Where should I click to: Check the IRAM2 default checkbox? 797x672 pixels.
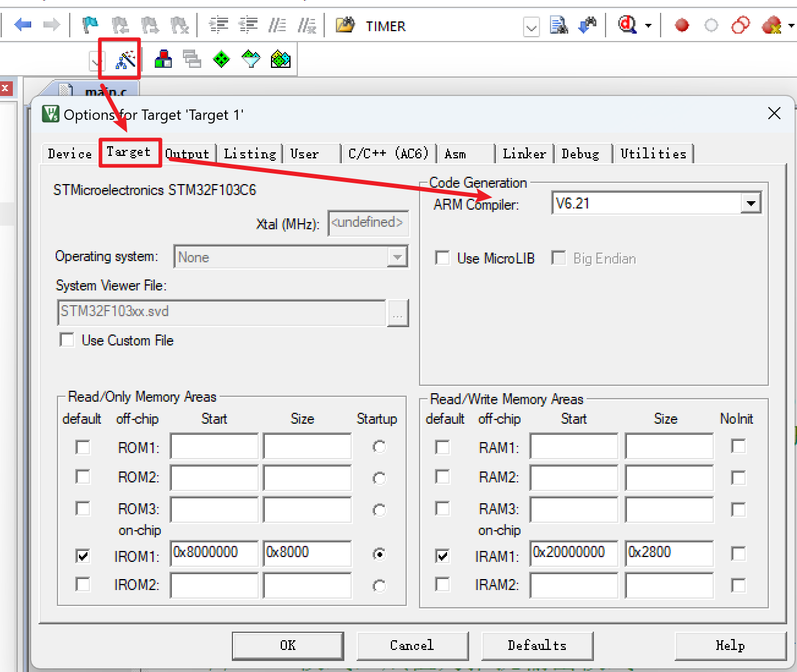pyautogui.click(x=442, y=585)
